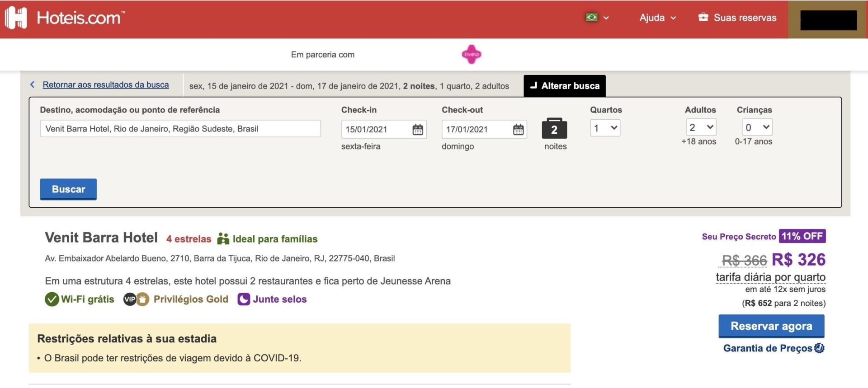
Task: Click the family icon near Ideal para famílias
Action: [223, 238]
